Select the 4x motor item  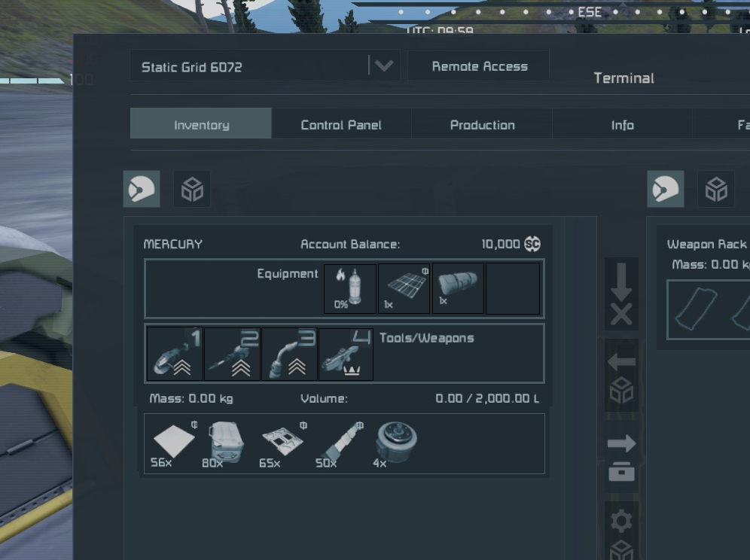(x=395, y=444)
